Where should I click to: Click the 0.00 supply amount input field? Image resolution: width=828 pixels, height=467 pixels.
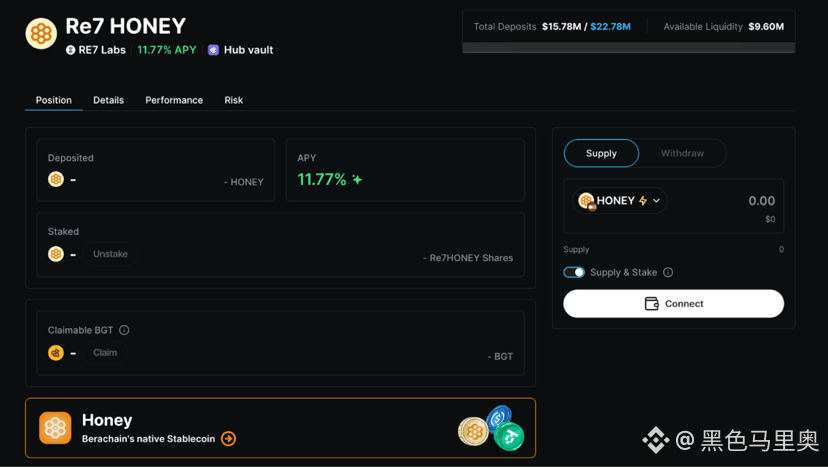point(761,201)
